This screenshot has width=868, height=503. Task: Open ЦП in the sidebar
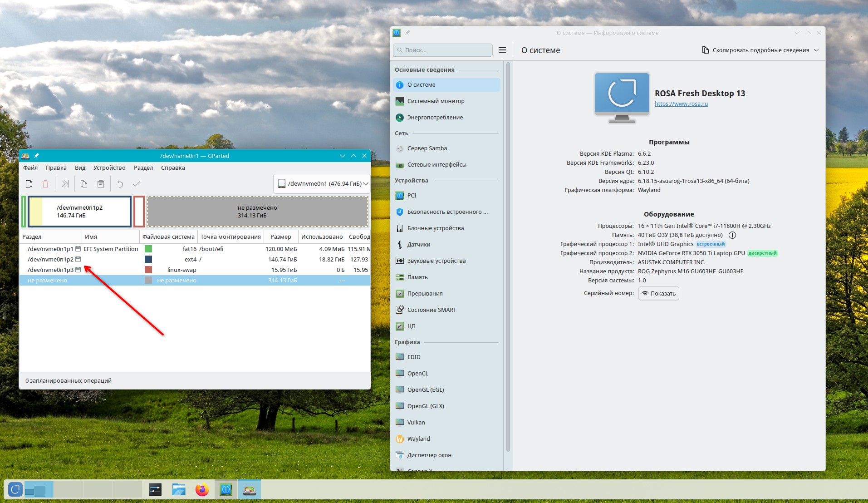447,326
